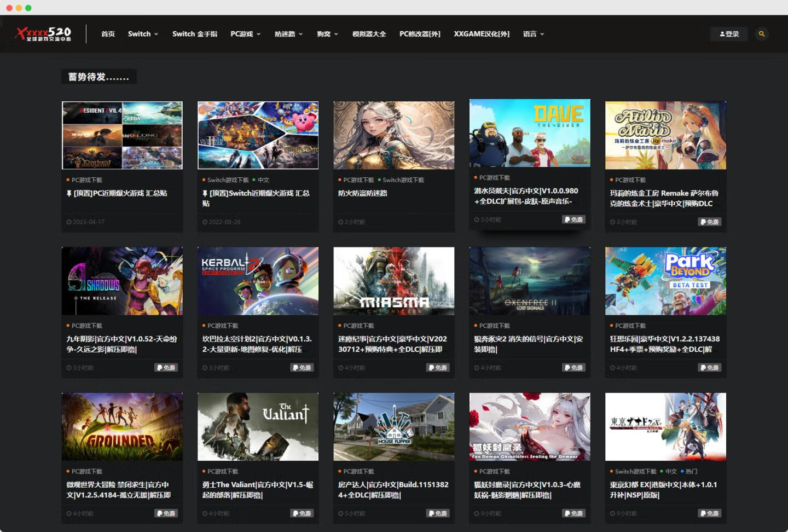Open The Valiant game thumbnail
Viewport: 788px width, 532px height.
tap(258, 426)
